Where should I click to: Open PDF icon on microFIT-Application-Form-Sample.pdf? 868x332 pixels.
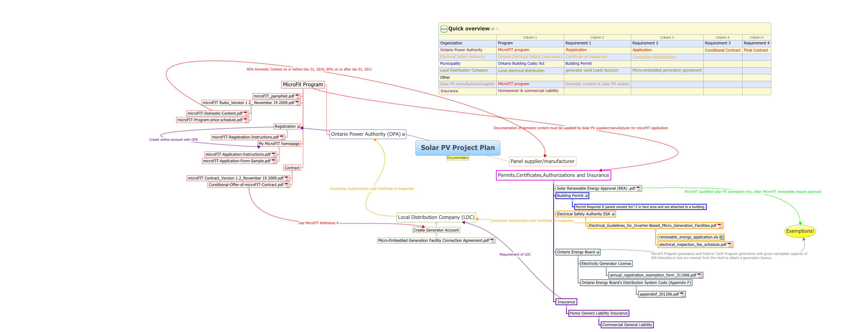click(x=274, y=161)
